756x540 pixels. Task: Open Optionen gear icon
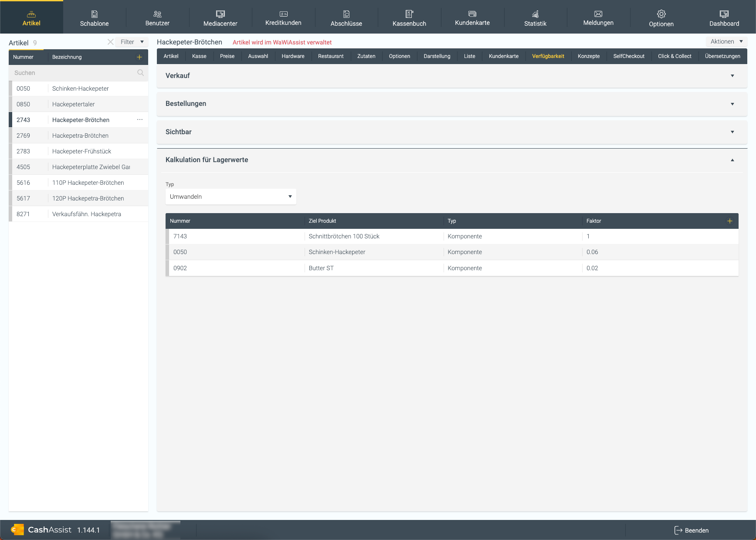pos(661,14)
